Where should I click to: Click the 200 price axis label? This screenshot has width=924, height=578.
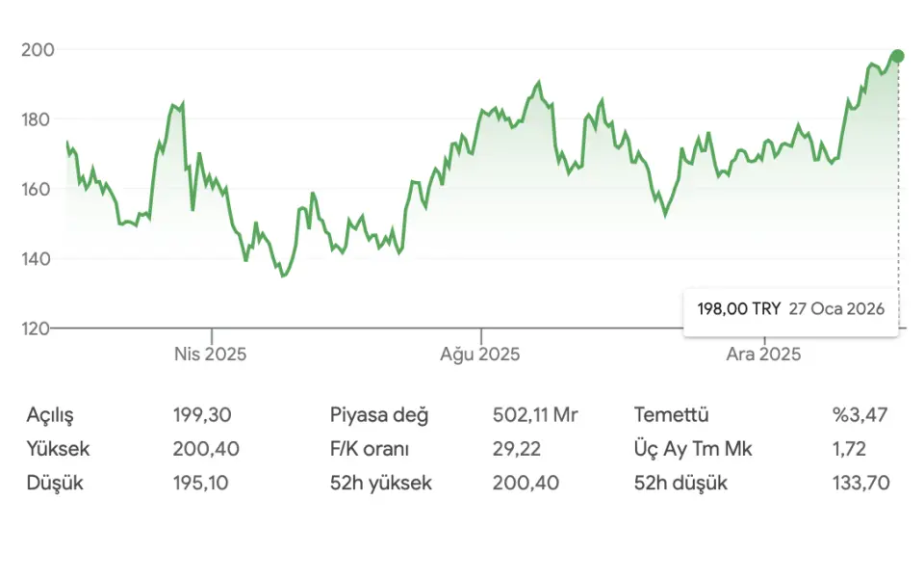tap(37, 49)
